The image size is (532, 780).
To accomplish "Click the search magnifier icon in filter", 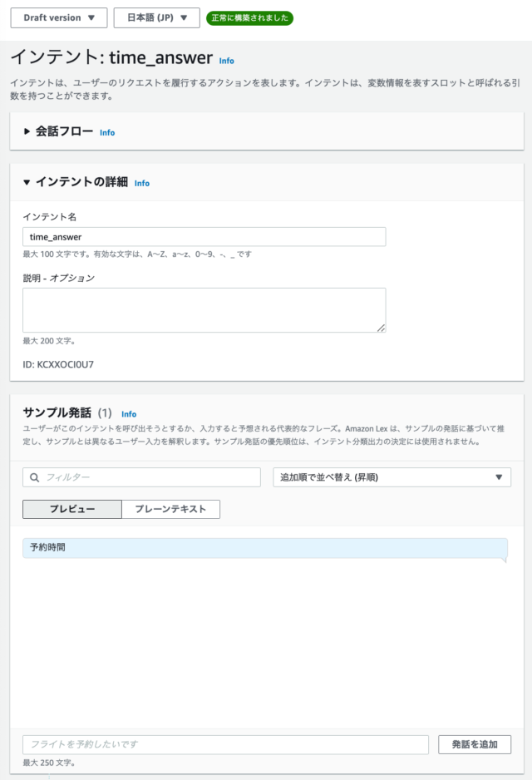I will pos(34,477).
